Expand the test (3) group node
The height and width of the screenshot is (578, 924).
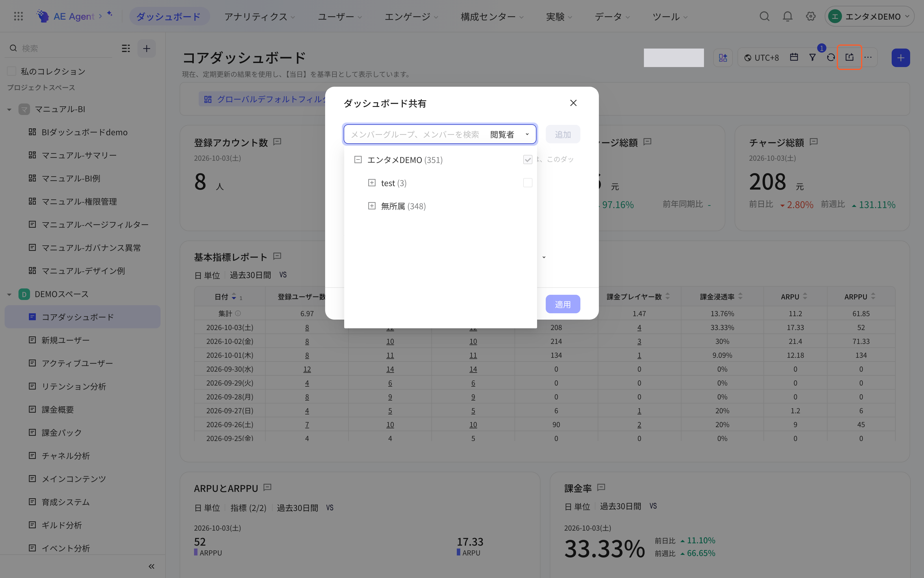(x=372, y=183)
